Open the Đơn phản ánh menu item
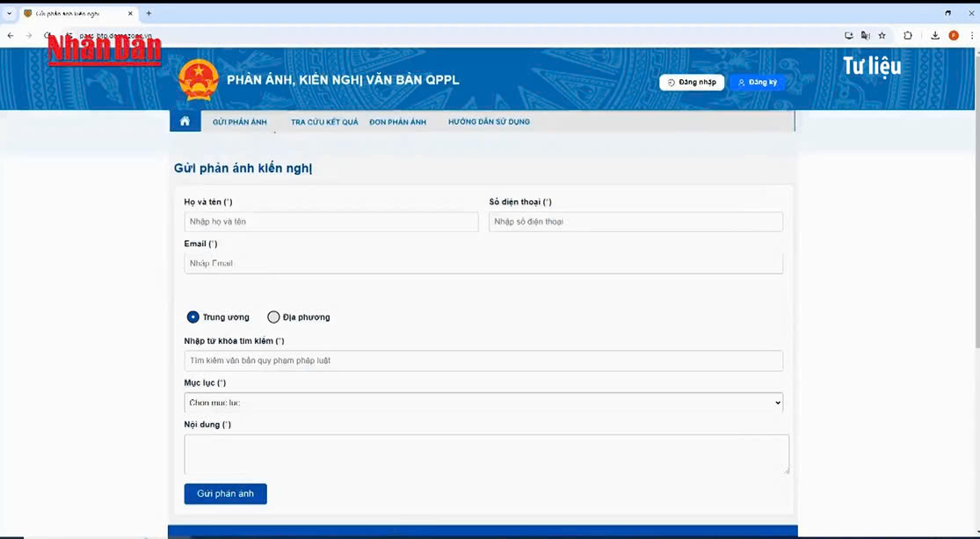Screen dimensions: 980x539 pos(397,122)
